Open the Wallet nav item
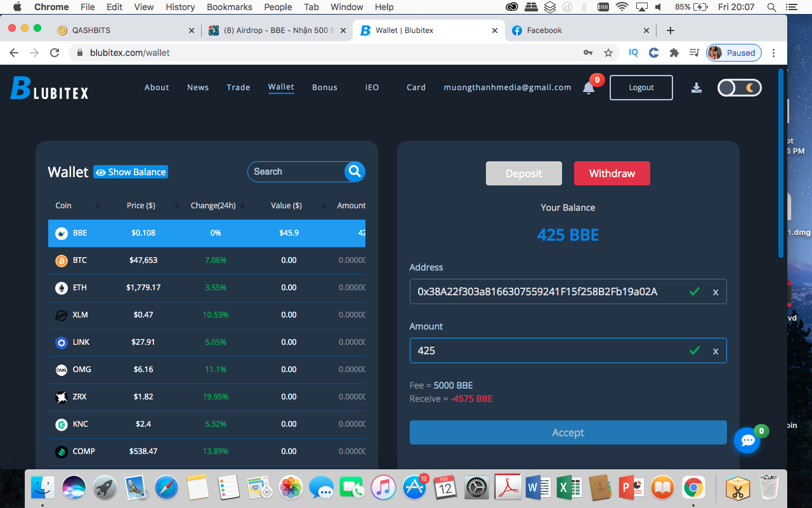Viewport: 812px width, 508px height. point(281,87)
